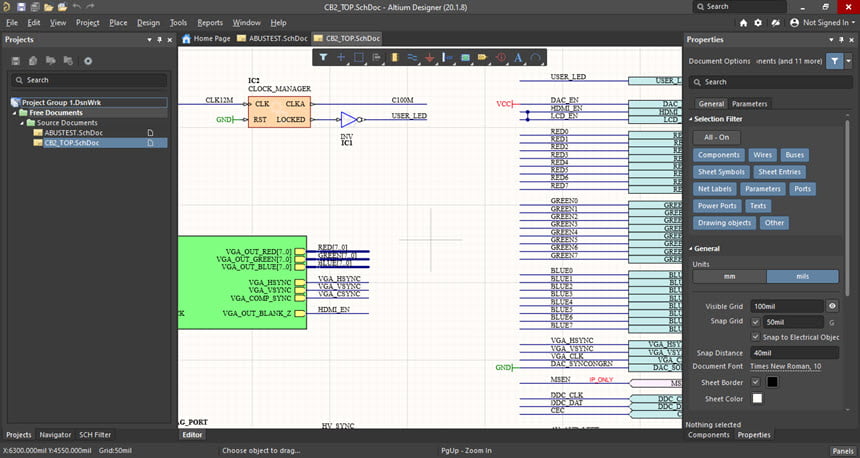Click the Panels button in status bar

(x=843, y=451)
